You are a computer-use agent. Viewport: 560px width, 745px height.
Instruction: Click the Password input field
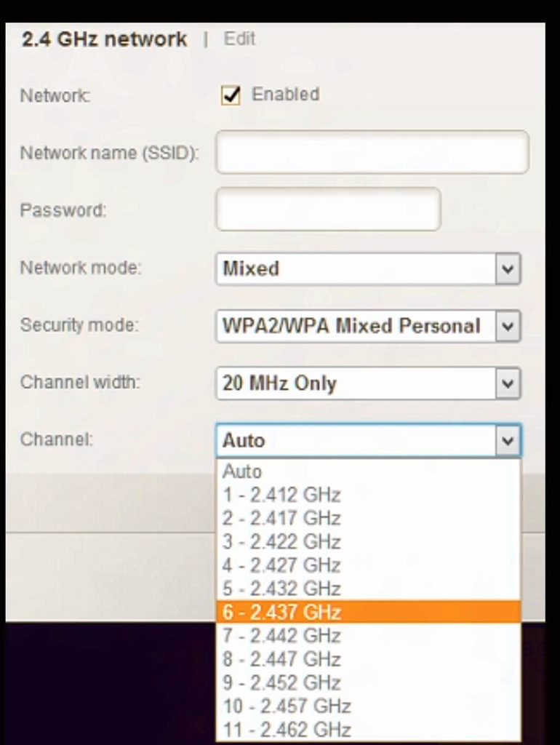tap(327, 210)
